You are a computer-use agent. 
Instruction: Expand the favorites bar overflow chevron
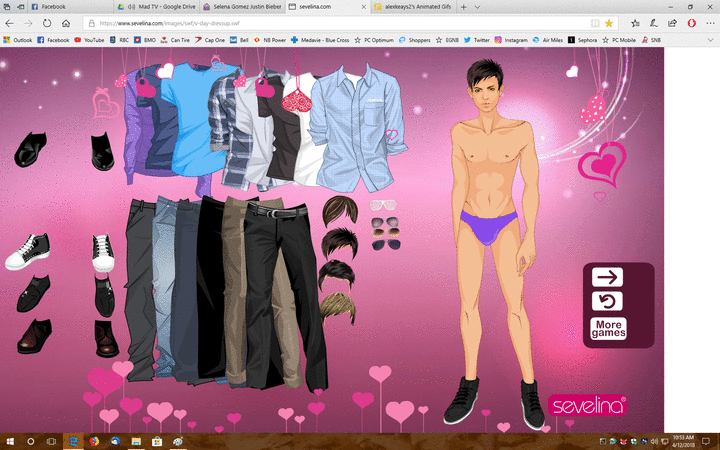[711, 40]
